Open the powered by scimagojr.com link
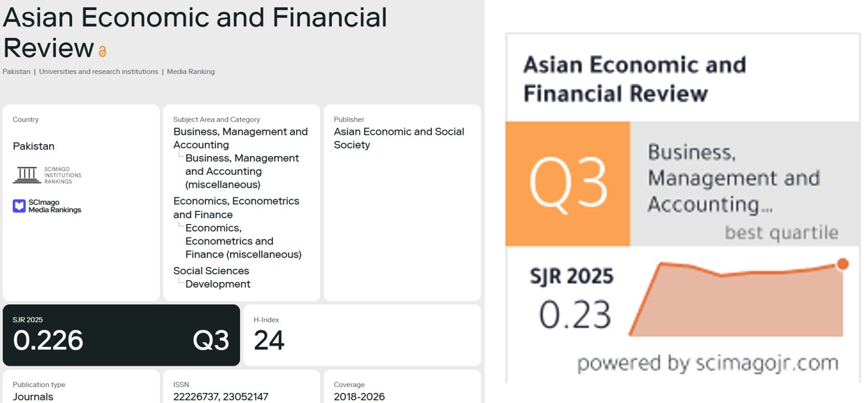The width and height of the screenshot is (868, 403). [x=707, y=363]
